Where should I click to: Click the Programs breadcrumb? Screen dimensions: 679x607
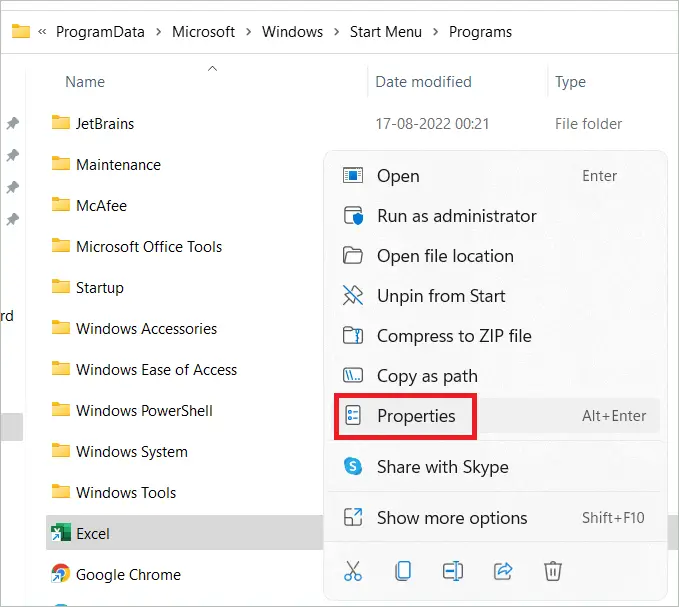tap(480, 32)
